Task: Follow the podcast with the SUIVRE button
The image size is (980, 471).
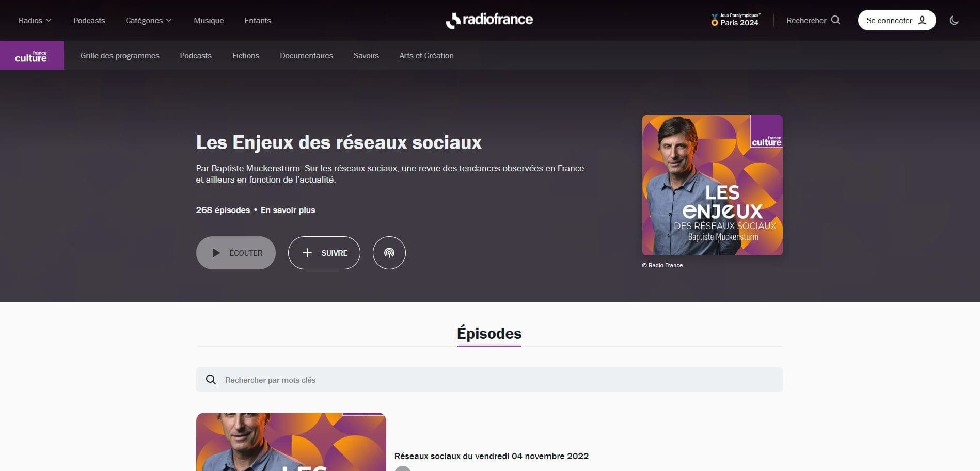Action: (x=324, y=253)
